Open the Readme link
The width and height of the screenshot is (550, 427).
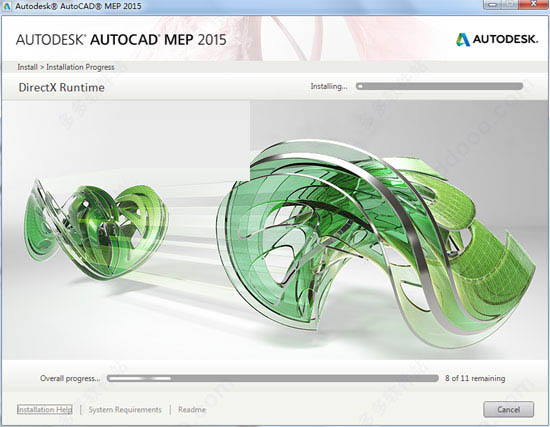(192, 409)
